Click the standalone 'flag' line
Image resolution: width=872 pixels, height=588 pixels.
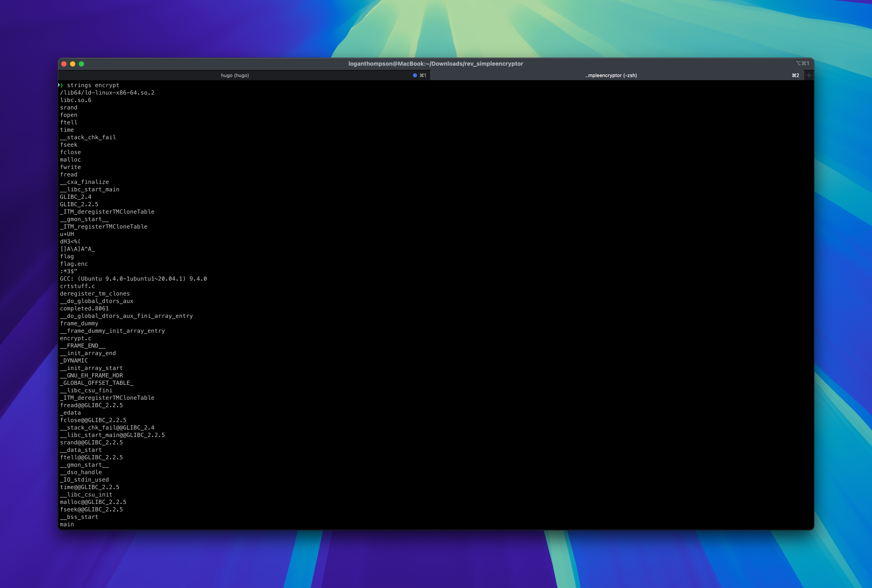coord(67,257)
